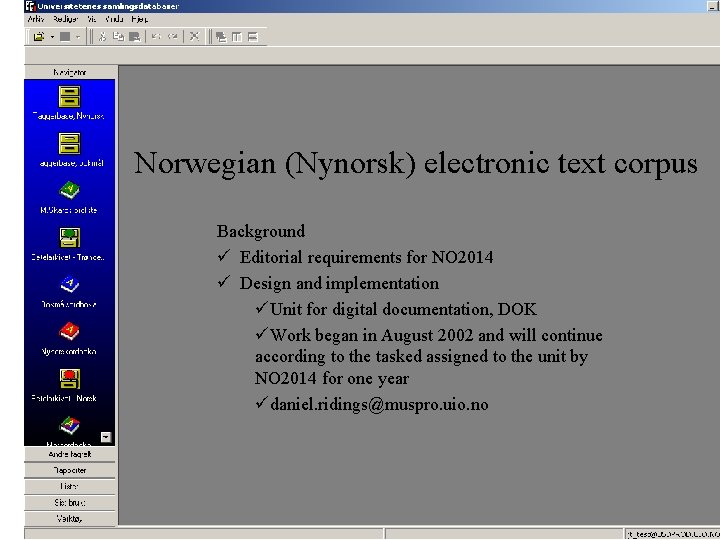This screenshot has height=540, width=720.
Task: Expand the dropdown arrow next to open folder
Action: (x=52, y=37)
